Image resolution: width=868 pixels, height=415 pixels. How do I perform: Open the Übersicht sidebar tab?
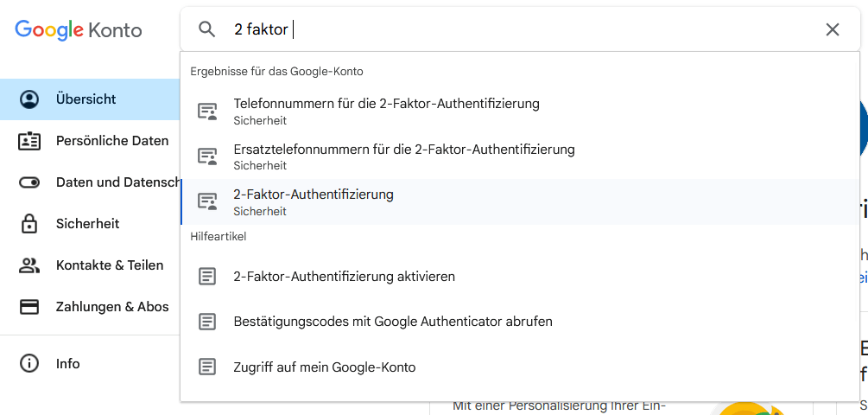pos(86,99)
